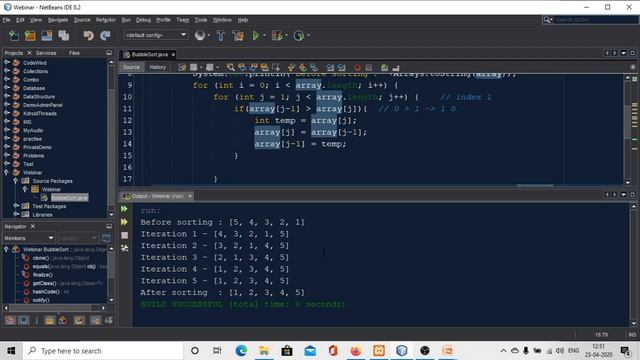Click the Quick Search field

click(x=595, y=20)
